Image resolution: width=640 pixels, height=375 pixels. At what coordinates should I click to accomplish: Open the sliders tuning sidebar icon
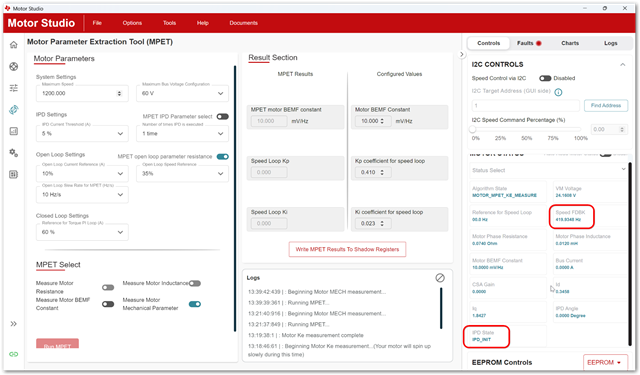(x=13, y=88)
